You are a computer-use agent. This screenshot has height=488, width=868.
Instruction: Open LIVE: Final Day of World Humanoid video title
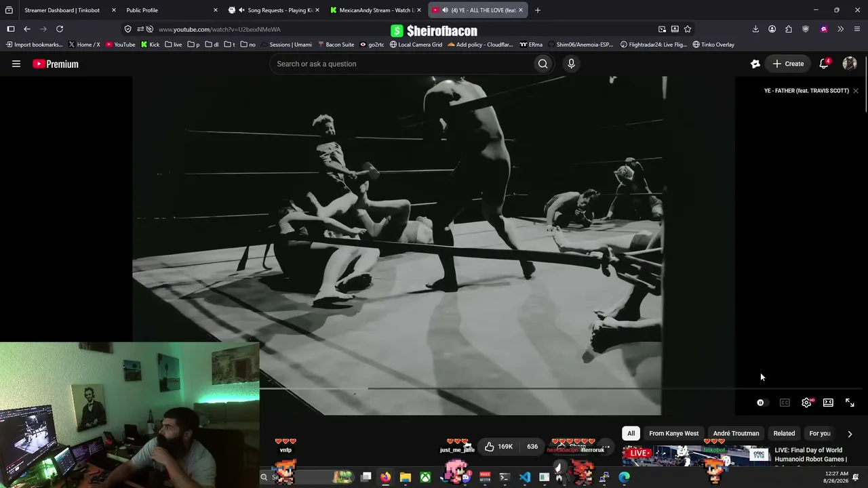(810, 455)
